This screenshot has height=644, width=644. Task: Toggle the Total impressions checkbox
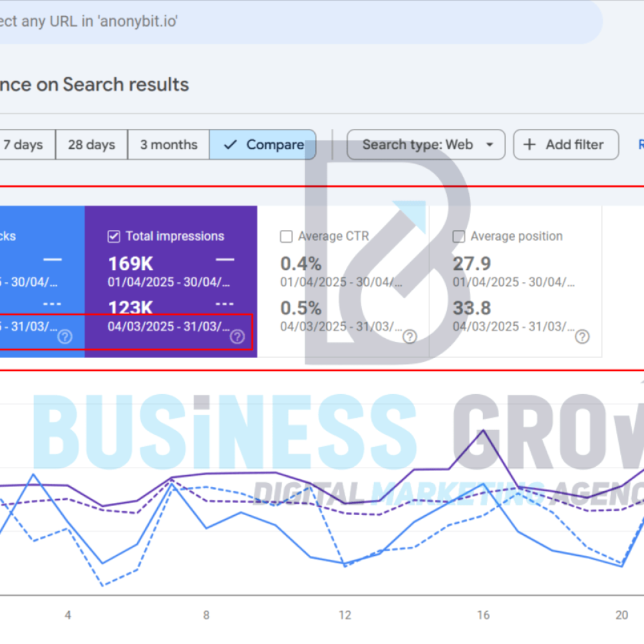(x=114, y=236)
